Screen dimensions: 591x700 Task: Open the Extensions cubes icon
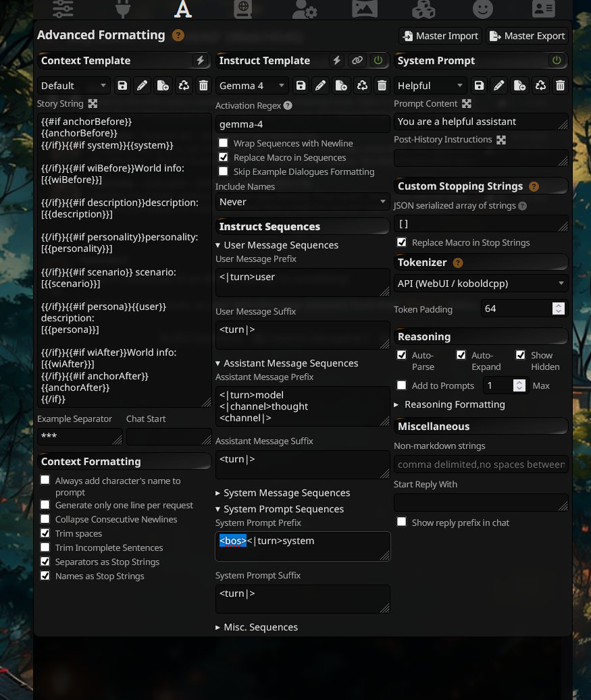(423, 9)
